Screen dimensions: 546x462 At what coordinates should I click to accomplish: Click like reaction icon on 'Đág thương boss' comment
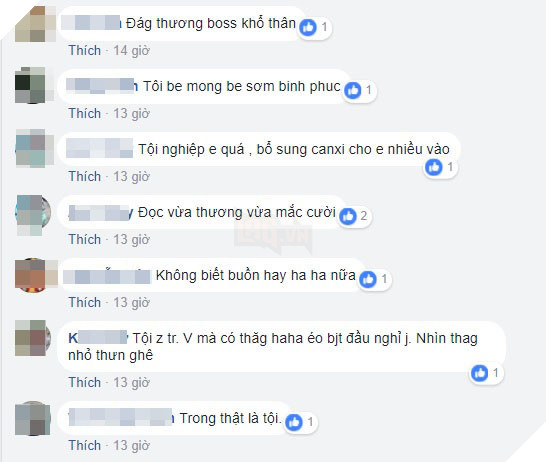[x=308, y=27]
